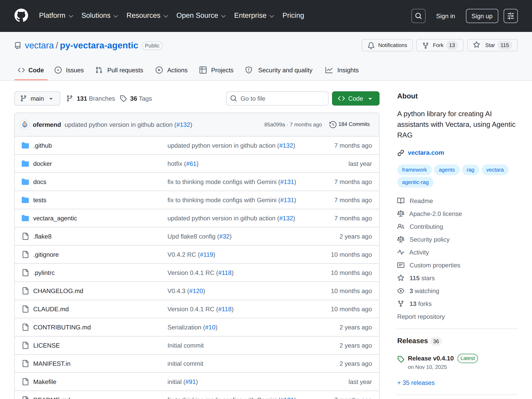Expand the Enterprise menu

(254, 16)
